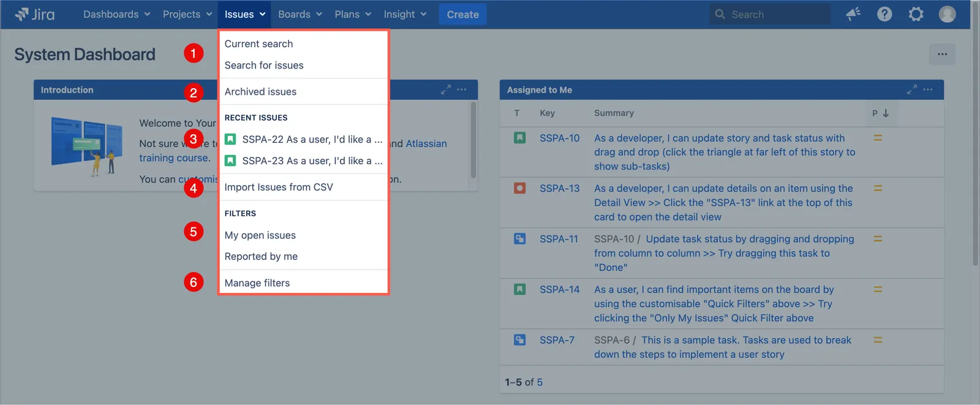Maximize the Introduction gadget
Screen dimensions: 980x405
point(446,89)
